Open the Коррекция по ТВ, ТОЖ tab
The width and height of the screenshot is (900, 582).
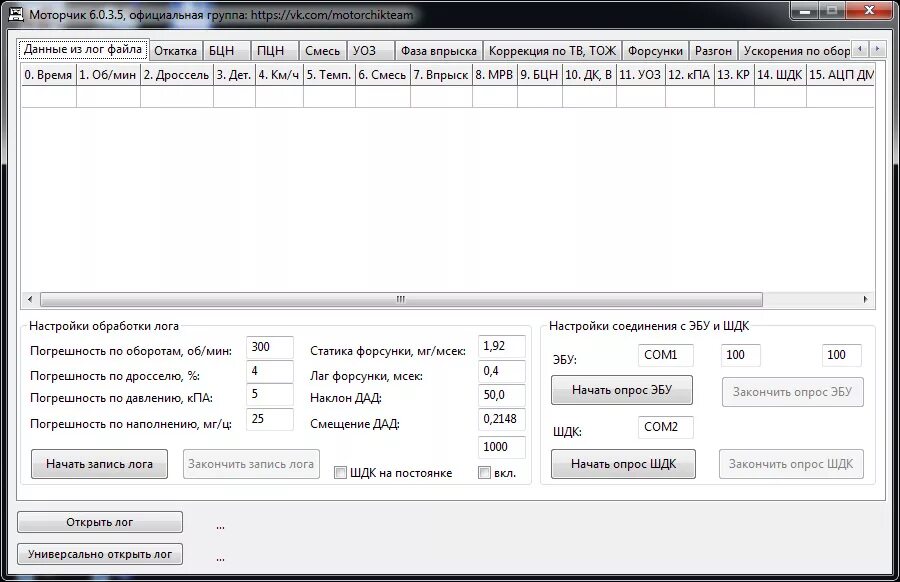tap(553, 51)
